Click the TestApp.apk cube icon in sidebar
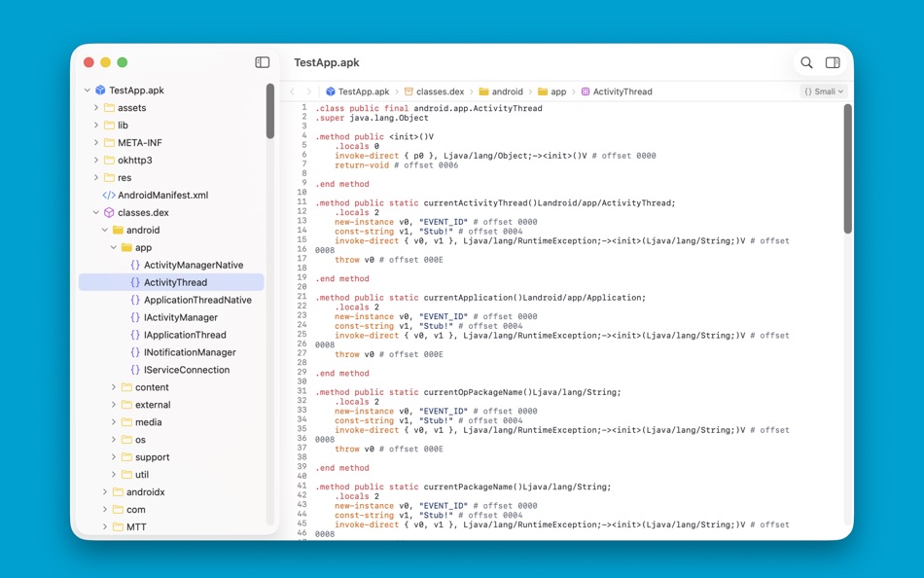This screenshot has height=578, width=924. (100, 90)
